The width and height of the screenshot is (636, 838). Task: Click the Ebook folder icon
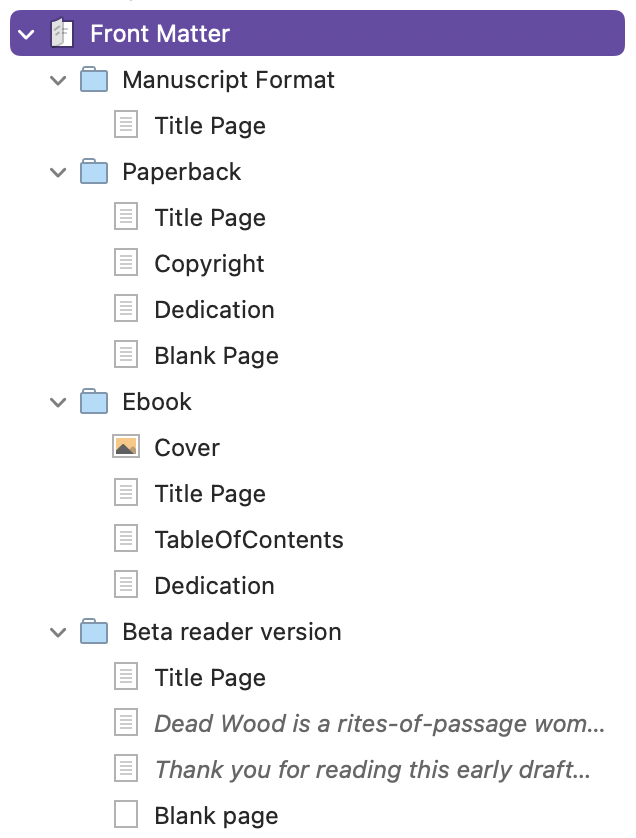click(94, 401)
